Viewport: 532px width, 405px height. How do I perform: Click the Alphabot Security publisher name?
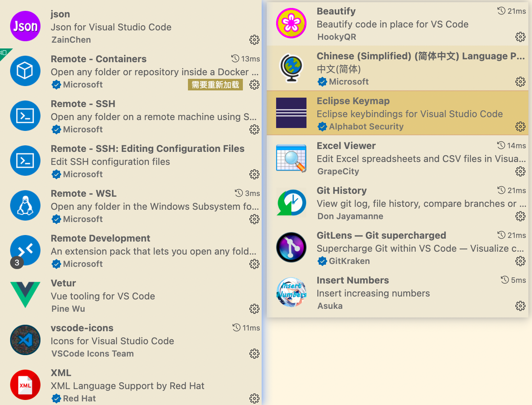pyautogui.click(x=366, y=127)
